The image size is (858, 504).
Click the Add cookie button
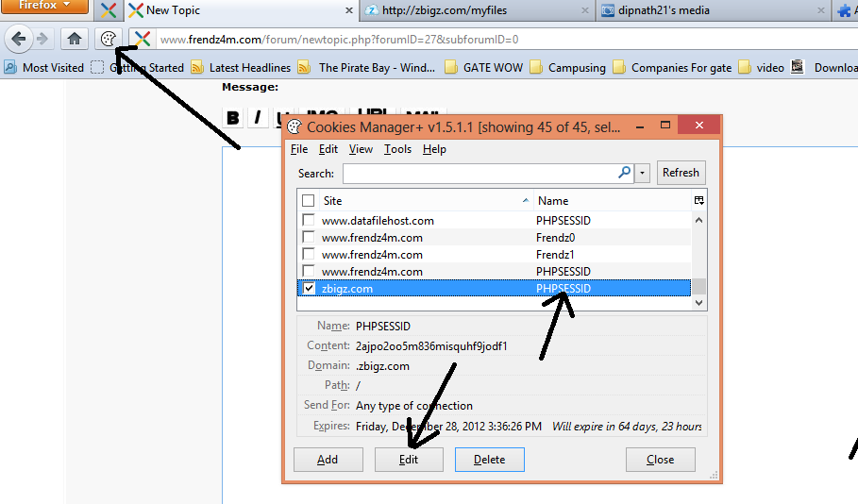328,460
